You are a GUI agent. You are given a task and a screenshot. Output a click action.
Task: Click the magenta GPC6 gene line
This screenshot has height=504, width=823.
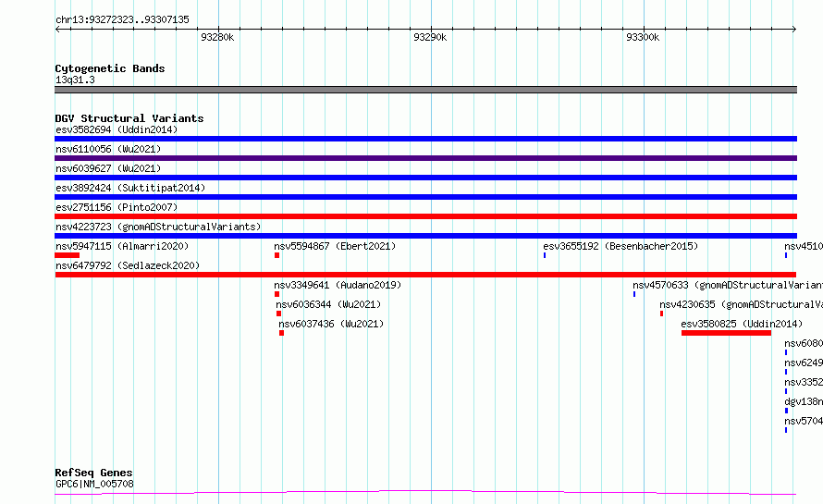point(425,493)
